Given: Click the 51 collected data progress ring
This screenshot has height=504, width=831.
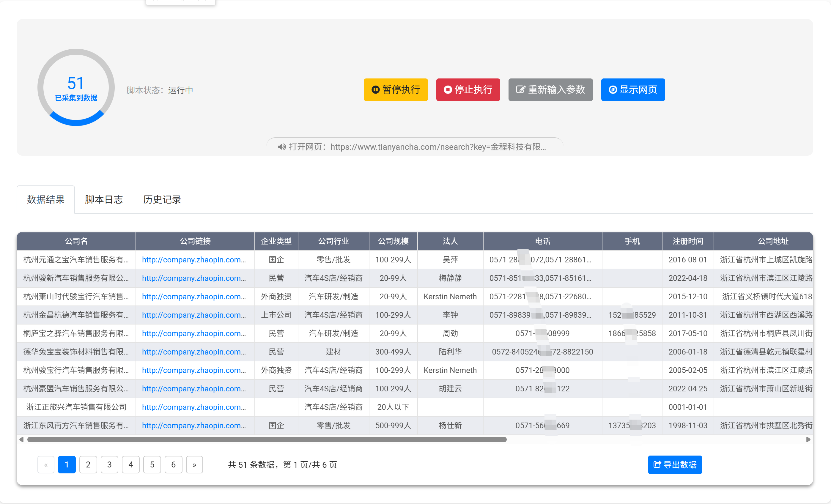Looking at the screenshot, I should pos(76,87).
